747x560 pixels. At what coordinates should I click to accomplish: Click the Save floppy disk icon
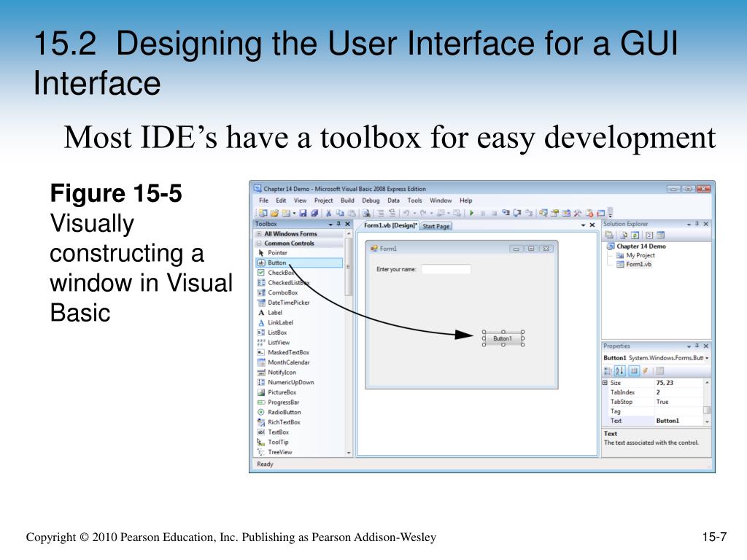pyautogui.click(x=303, y=213)
